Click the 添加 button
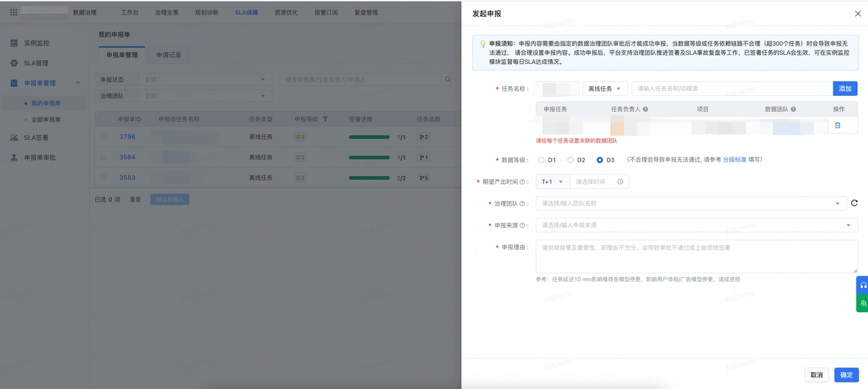 coord(845,89)
